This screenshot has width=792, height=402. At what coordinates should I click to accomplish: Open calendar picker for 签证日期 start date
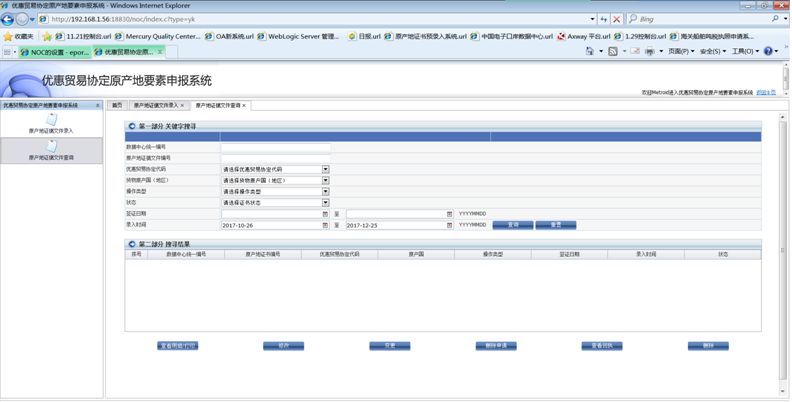click(x=325, y=214)
